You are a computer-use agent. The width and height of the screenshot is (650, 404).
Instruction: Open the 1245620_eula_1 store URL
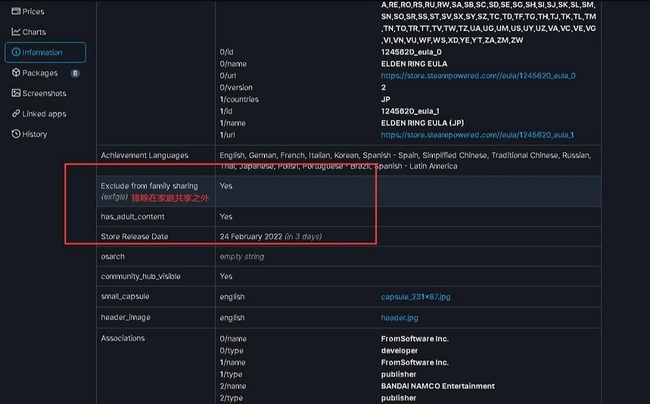coord(477,134)
